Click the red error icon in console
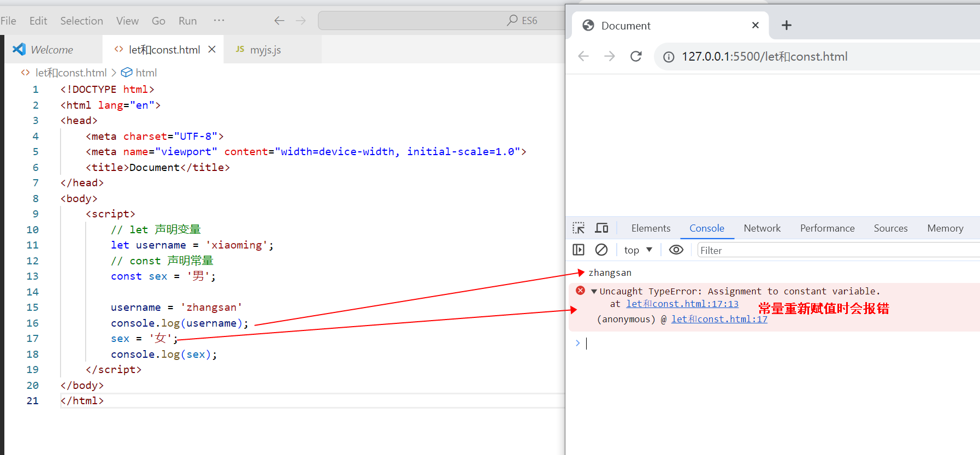 pos(581,291)
